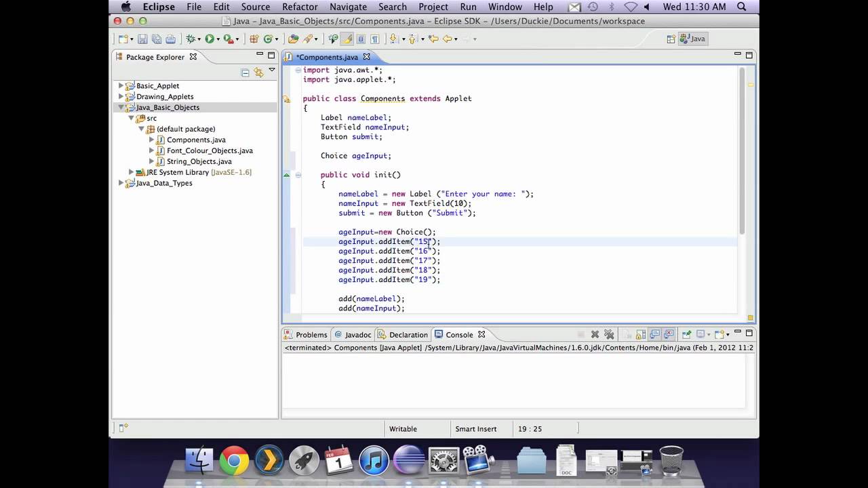The height and width of the screenshot is (488, 868).
Task: Expand the Basic_Applet project
Action: 121,85
